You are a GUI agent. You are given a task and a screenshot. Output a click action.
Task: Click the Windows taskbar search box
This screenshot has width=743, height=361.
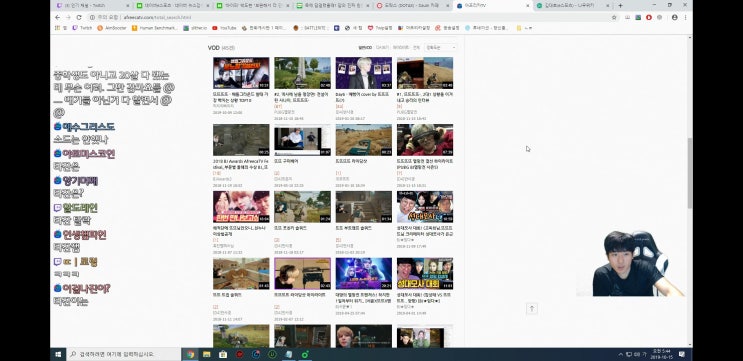coord(123,354)
